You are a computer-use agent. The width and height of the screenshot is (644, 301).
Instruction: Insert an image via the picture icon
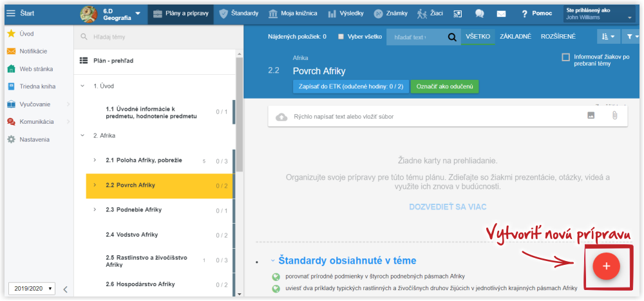coord(591,116)
